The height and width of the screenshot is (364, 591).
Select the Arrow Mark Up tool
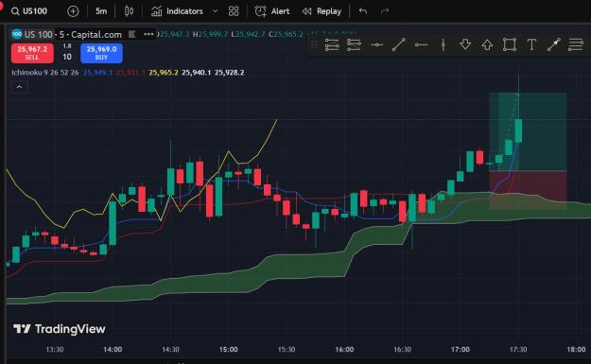[487, 44]
